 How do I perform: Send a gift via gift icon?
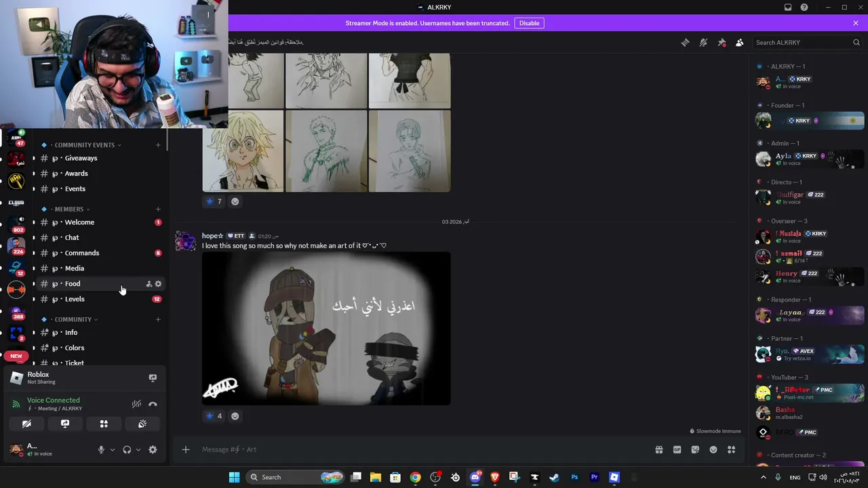pos(658,449)
